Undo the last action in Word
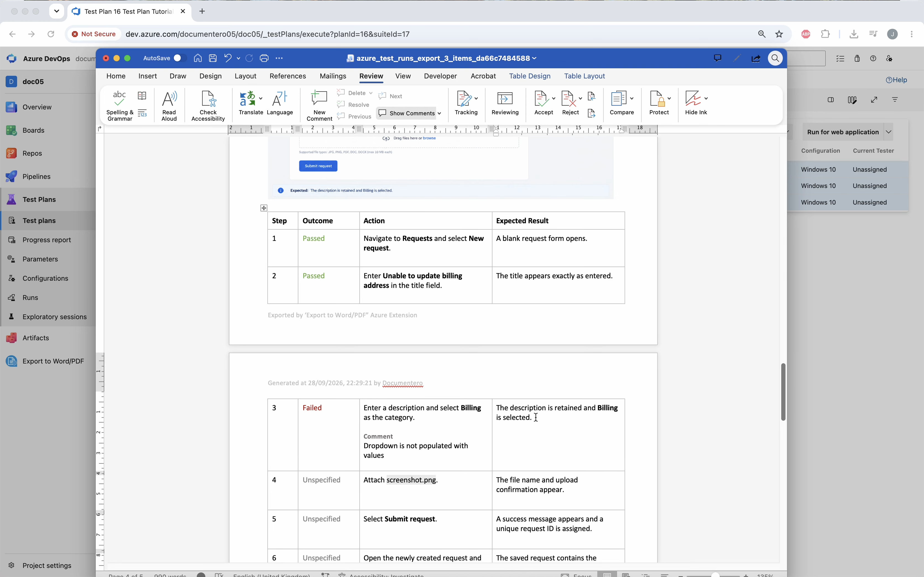Viewport: 924px width, 577px height. [x=228, y=58]
